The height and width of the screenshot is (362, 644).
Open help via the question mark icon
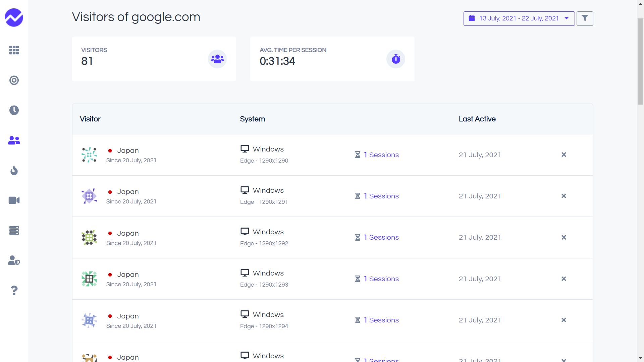(14, 290)
